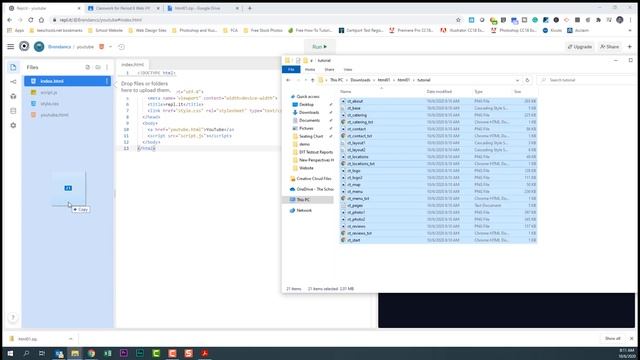Open the Free Stock Photos bookmark folder
640x360 pixels.
point(263,31)
